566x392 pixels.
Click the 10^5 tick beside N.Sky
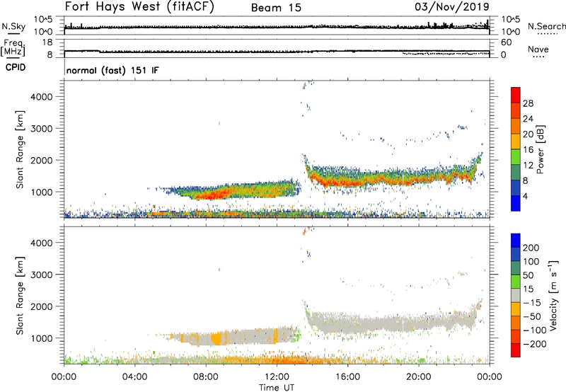43,19
